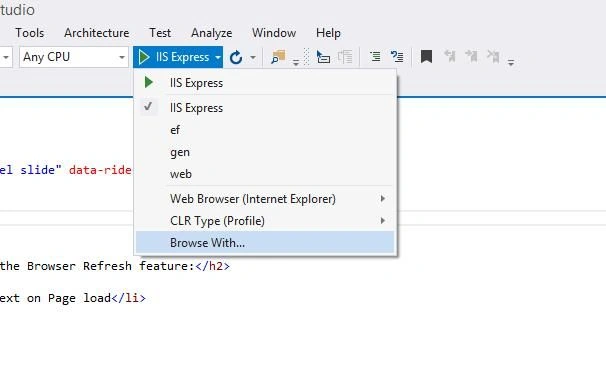Click the 'Page load' code line text
This screenshot has height=376, width=606.
(79, 298)
